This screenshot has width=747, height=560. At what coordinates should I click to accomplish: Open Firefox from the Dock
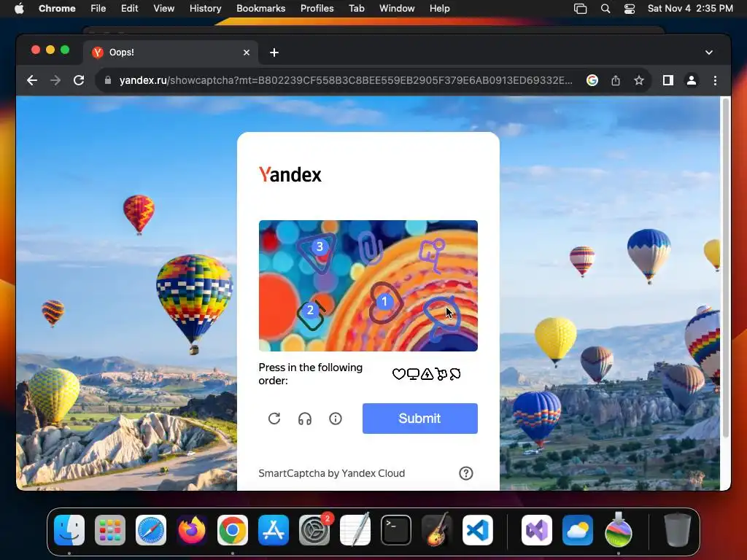[x=192, y=530]
